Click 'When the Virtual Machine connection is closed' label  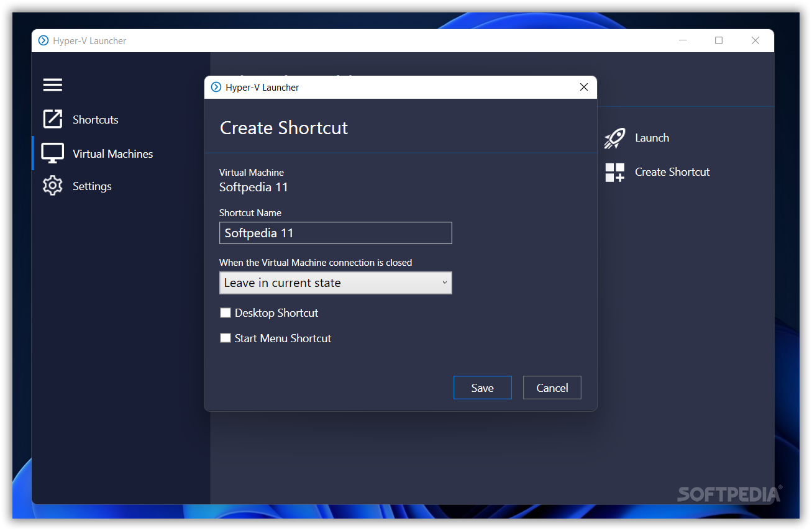[316, 262]
